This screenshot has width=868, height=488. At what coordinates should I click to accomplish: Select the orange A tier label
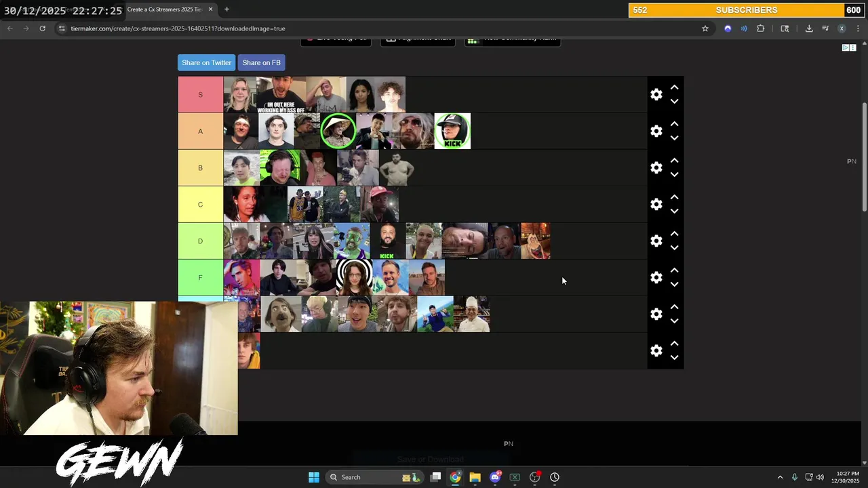[200, 131]
